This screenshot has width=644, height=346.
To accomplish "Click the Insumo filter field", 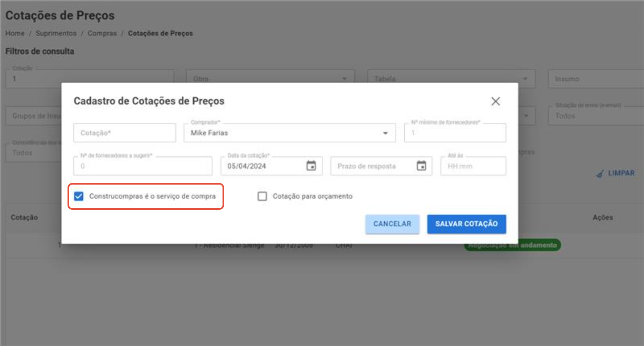I will coord(596,79).
